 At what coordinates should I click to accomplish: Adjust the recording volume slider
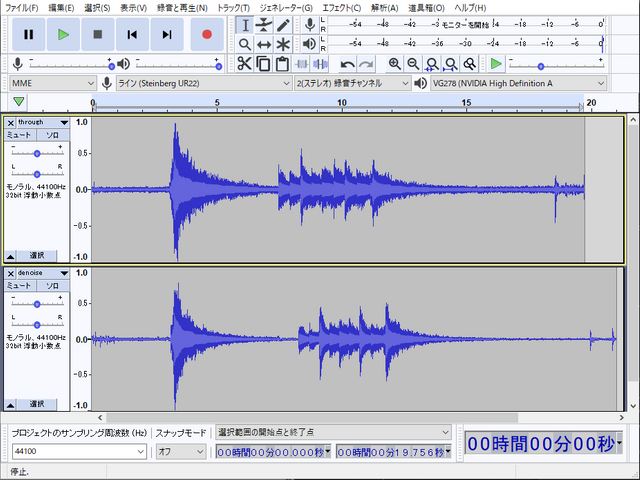click(71, 65)
